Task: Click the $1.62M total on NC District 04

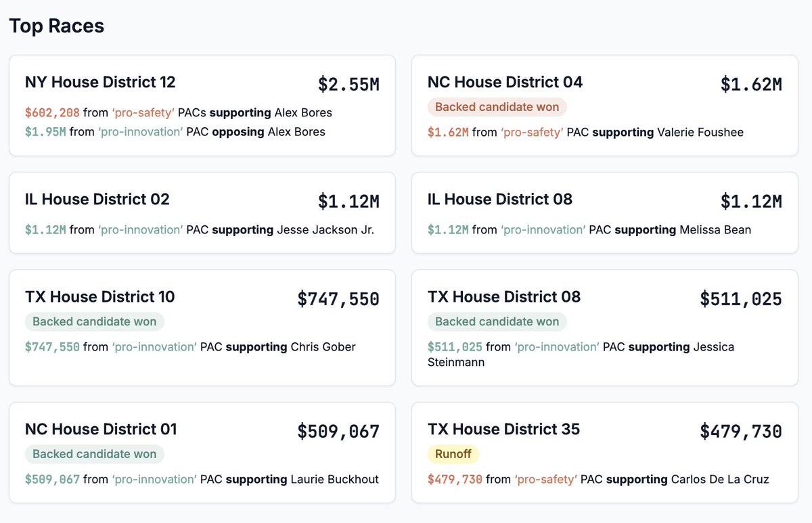Action: (751, 85)
